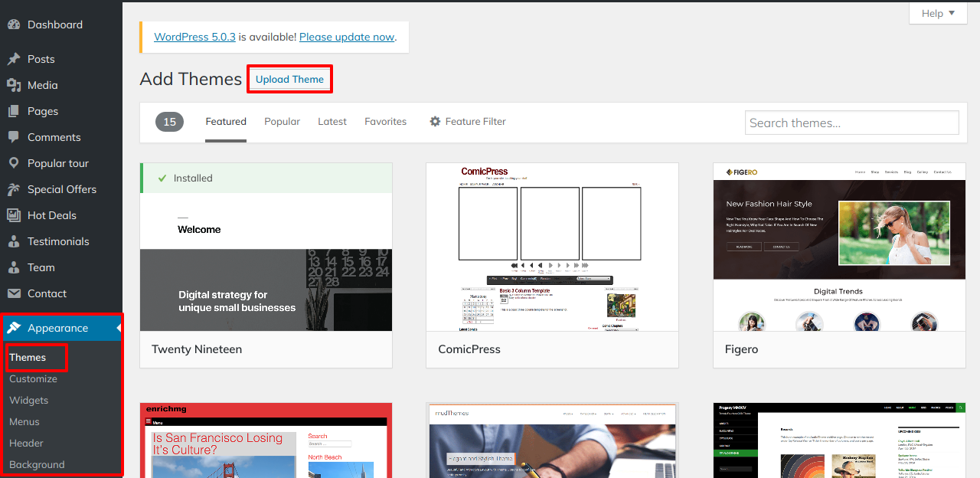Open Widgets under Appearance
980x478 pixels.
click(x=29, y=400)
